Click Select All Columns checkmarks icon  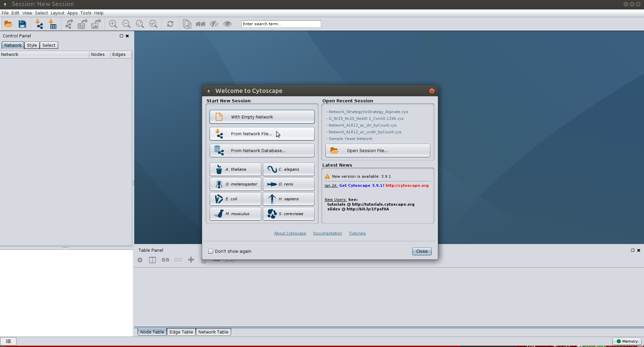[x=165, y=260]
